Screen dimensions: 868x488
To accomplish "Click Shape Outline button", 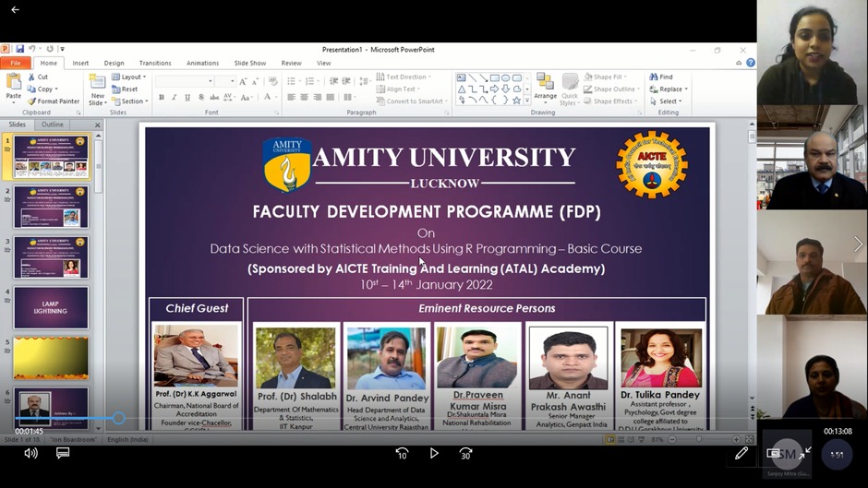I will [609, 89].
